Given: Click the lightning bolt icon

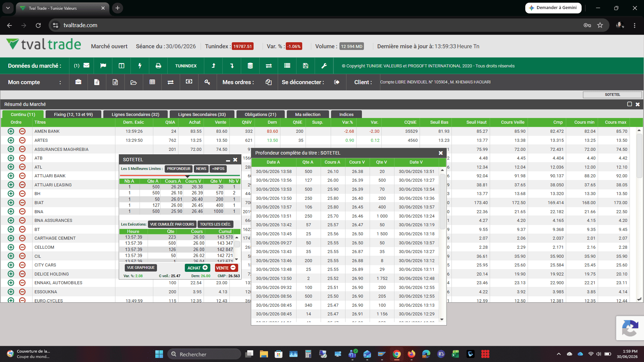Looking at the screenshot, I should coord(140,66).
